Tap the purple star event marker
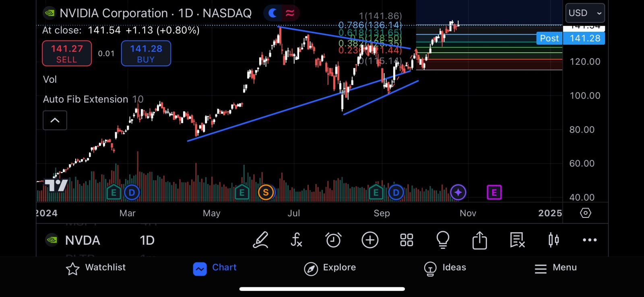 pyautogui.click(x=458, y=193)
